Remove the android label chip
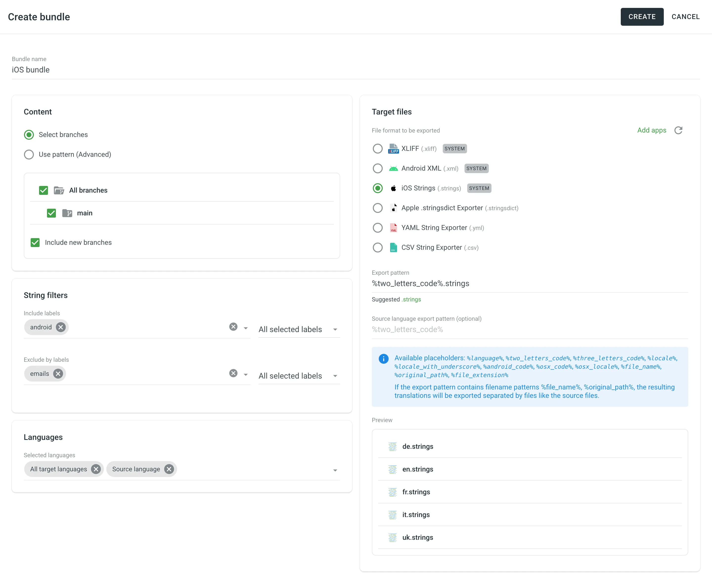Screen dimensions: 712x588 (61, 327)
